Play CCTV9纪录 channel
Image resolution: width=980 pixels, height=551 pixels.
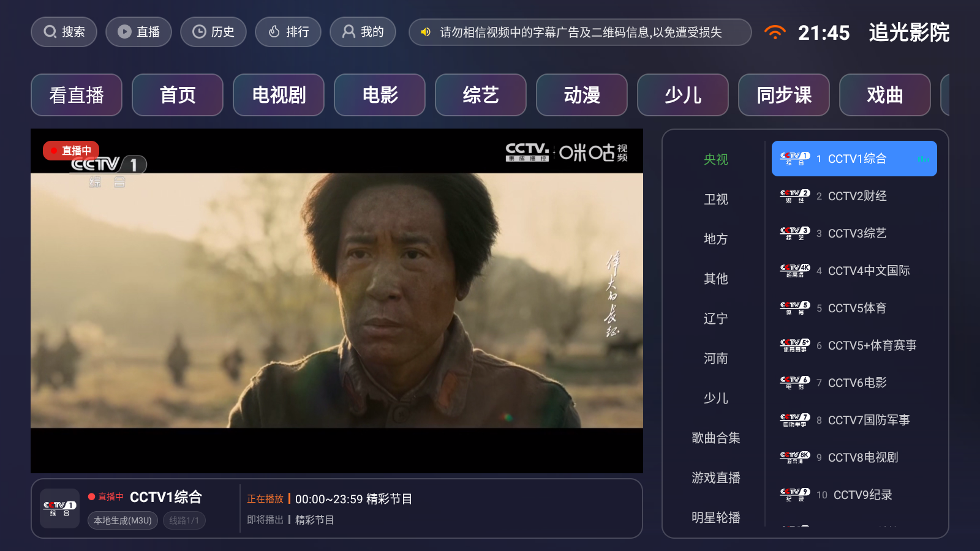tap(854, 495)
